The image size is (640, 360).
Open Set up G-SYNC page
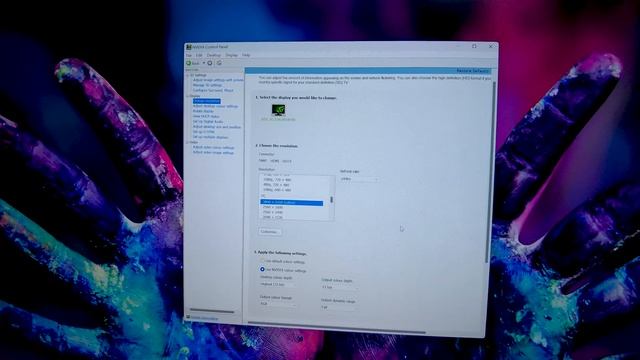[204, 132]
